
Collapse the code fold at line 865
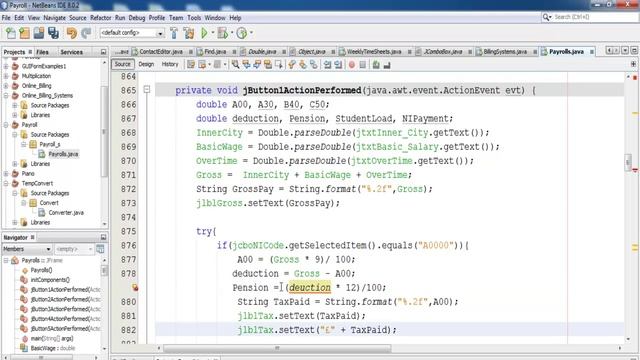tap(147, 90)
